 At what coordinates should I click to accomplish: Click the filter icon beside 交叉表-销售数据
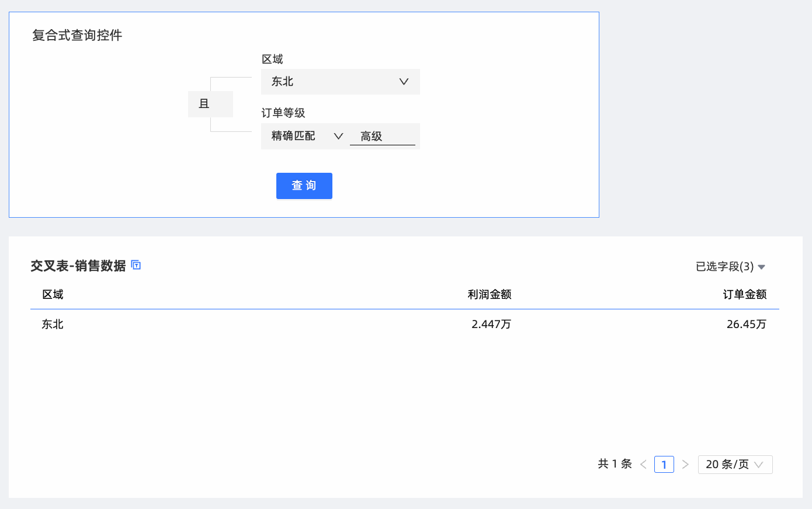tap(136, 265)
